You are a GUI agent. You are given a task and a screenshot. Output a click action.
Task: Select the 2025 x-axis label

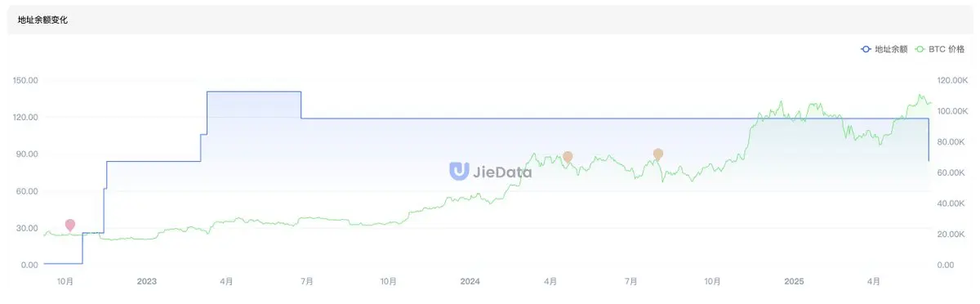(x=794, y=282)
